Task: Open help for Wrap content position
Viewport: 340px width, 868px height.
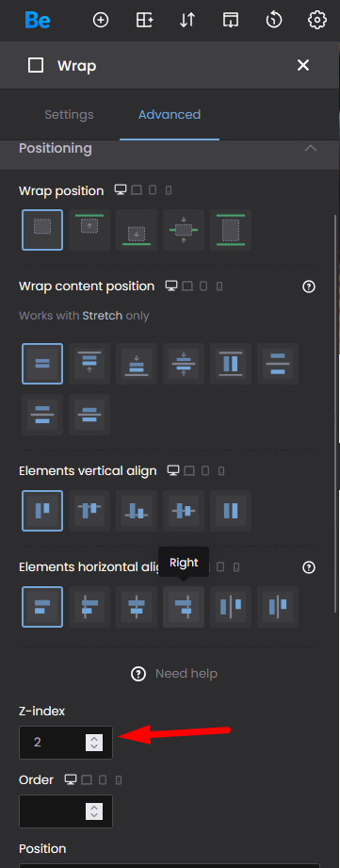Action: click(x=309, y=287)
